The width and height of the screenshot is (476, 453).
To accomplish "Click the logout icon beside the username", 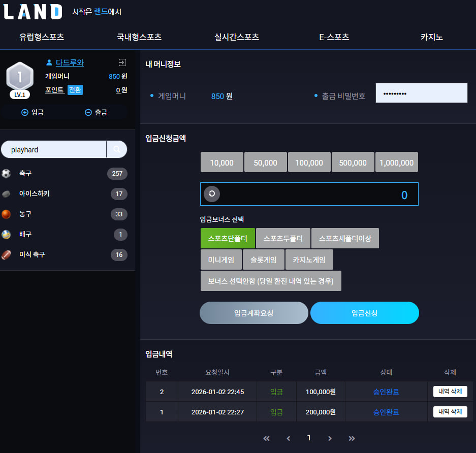I will 122,62.
